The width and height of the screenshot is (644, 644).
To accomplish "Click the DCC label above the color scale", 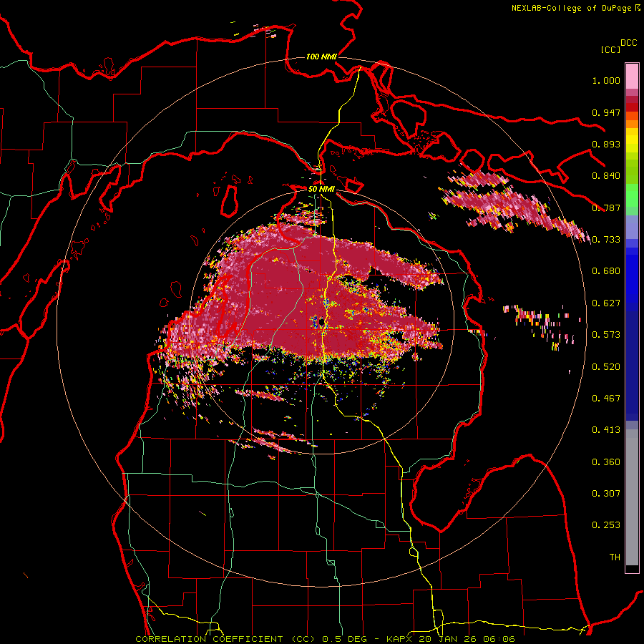I will [x=629, y=43].
